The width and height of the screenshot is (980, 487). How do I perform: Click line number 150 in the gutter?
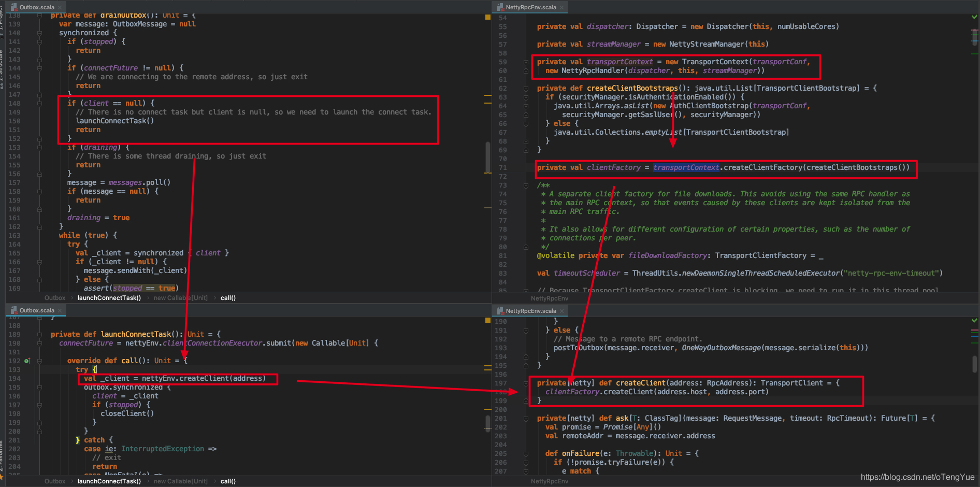coord(15,121)
